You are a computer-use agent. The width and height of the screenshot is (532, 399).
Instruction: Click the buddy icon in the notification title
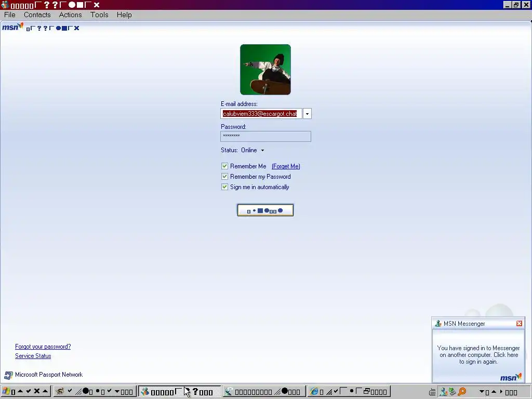click(438, 323)
